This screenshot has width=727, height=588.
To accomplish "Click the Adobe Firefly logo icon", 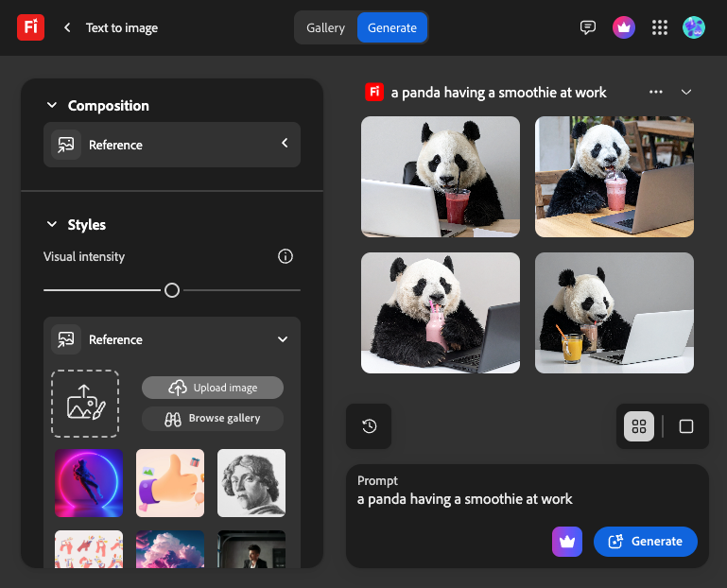I will click(30, 27).
